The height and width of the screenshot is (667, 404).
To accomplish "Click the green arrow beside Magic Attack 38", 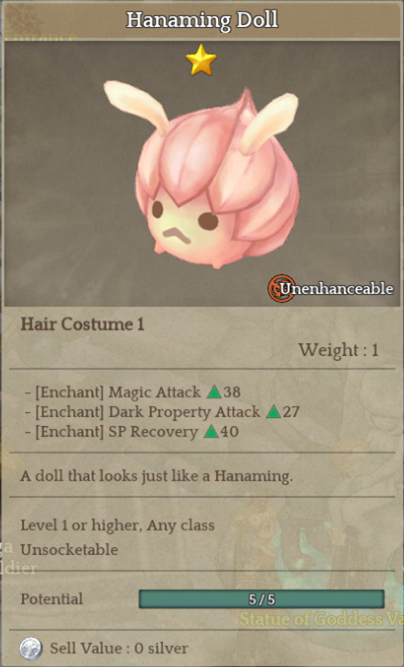I will pos(214,392).
